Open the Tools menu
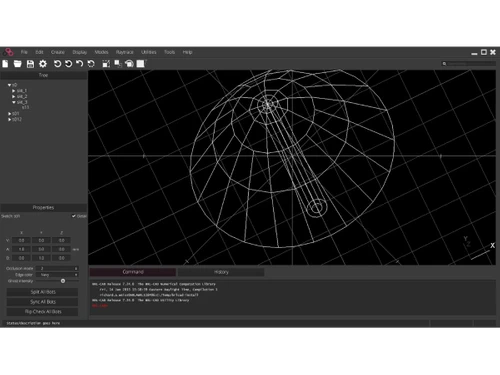This screenshot has width=500, height=375. pos(169,52)
